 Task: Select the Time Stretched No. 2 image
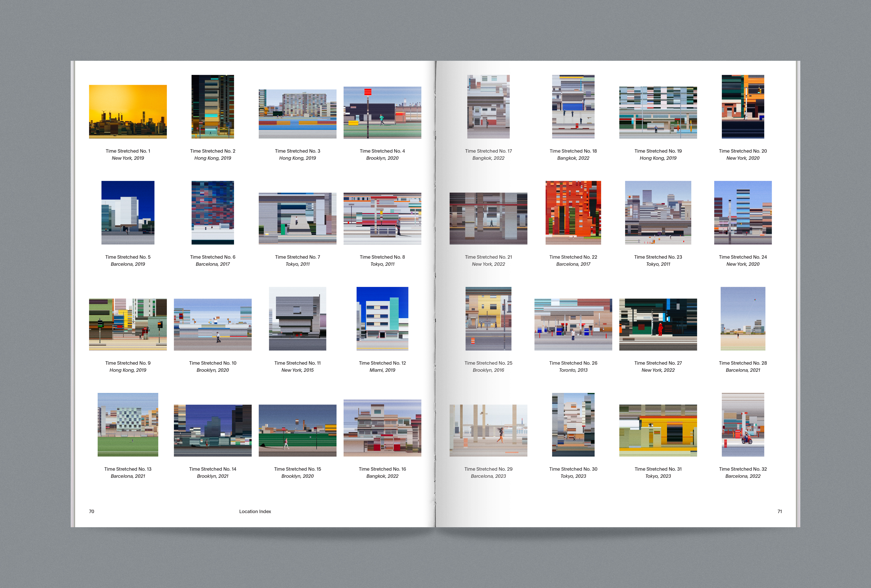tap(213, 106)
